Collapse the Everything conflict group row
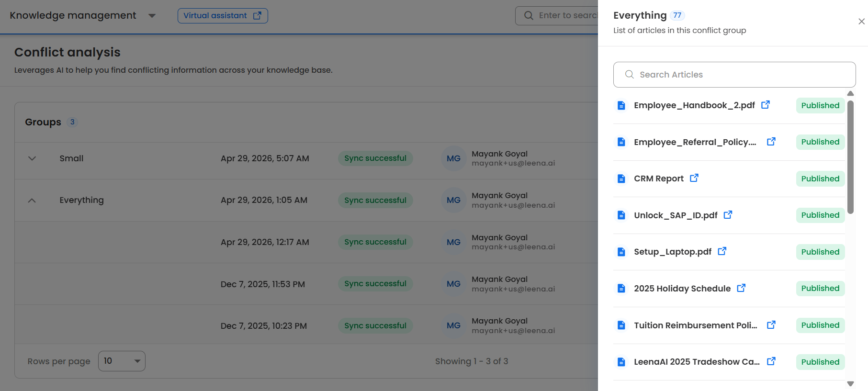This screenshot has width=868, height=391. click(x=32, y=200)
